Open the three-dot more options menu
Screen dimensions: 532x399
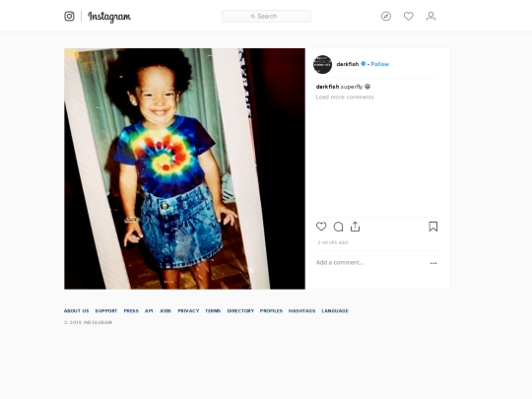(433, 263)
